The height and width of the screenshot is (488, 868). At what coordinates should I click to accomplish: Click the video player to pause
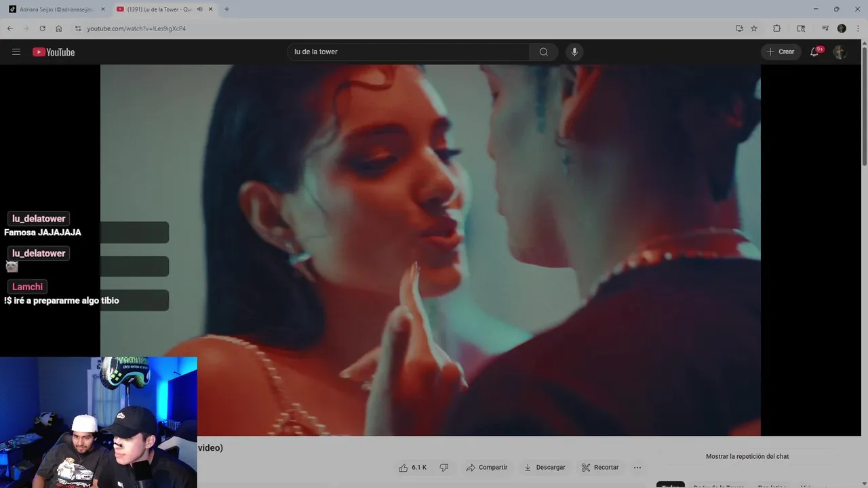pyautogui.click(x=431, y=250)
